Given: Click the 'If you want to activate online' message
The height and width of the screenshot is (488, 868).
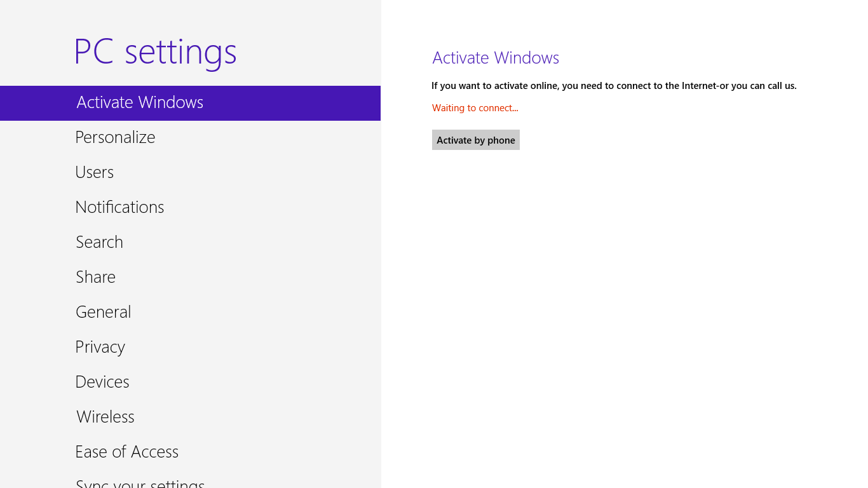Looking at the screenshot, I should (614, 86).
